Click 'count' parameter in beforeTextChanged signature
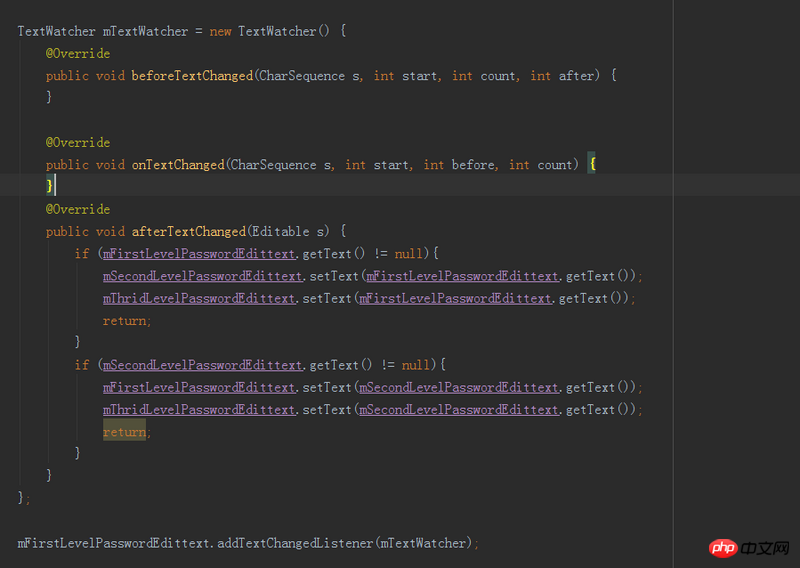 (497, 76)
